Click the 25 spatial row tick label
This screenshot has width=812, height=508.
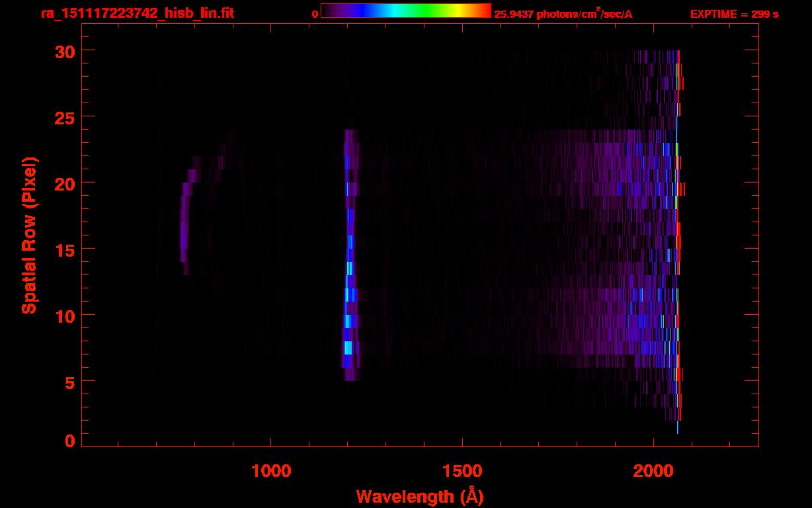[x=64, y=116]
